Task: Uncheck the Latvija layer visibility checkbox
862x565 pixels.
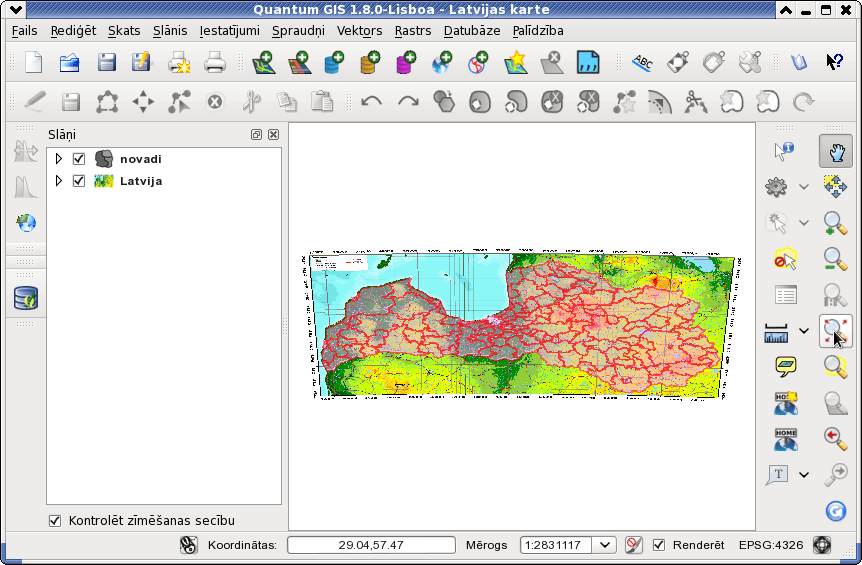Action: pyautogui.click(x=79, y=181)
